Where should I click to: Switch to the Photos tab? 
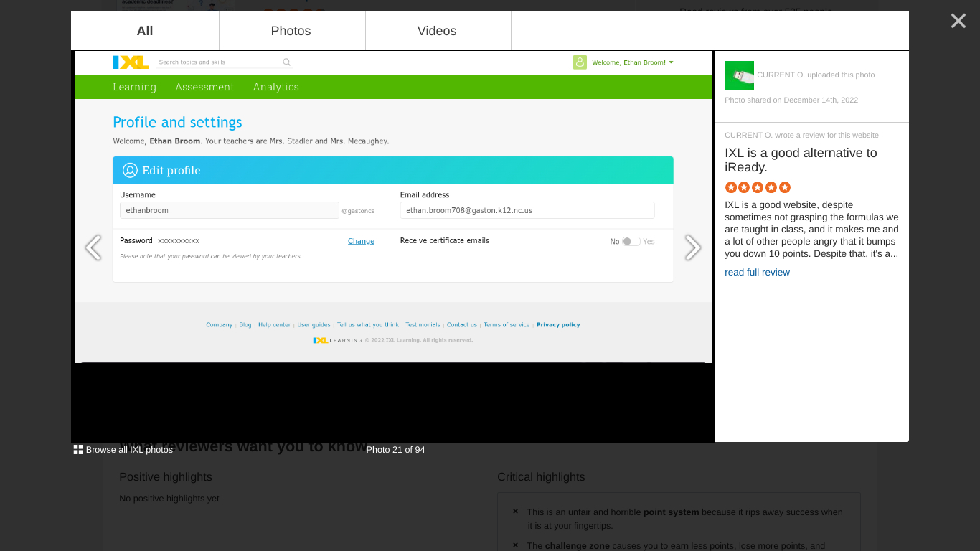291,31
